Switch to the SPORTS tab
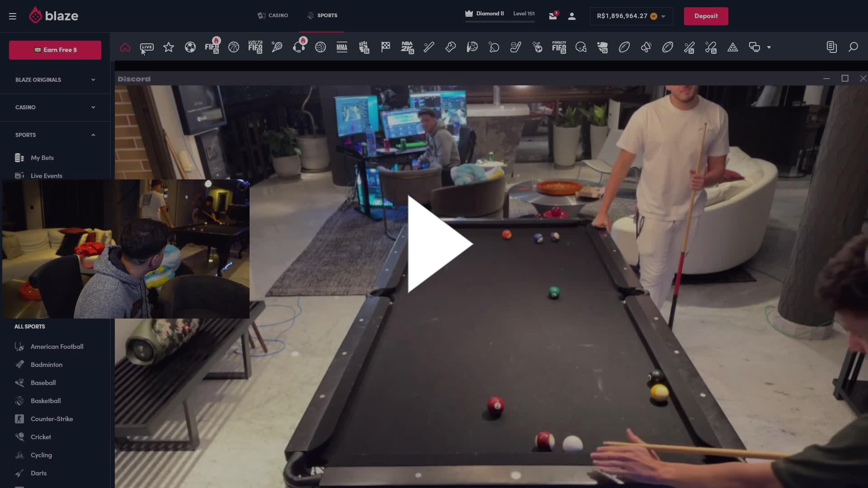The width and height of the screenshot is (868, 488). 321,15
